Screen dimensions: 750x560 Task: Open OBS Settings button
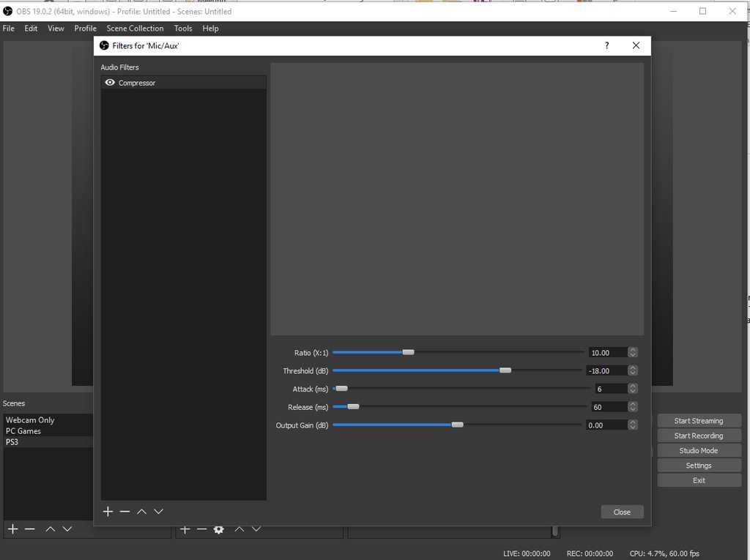pos(699,466)
